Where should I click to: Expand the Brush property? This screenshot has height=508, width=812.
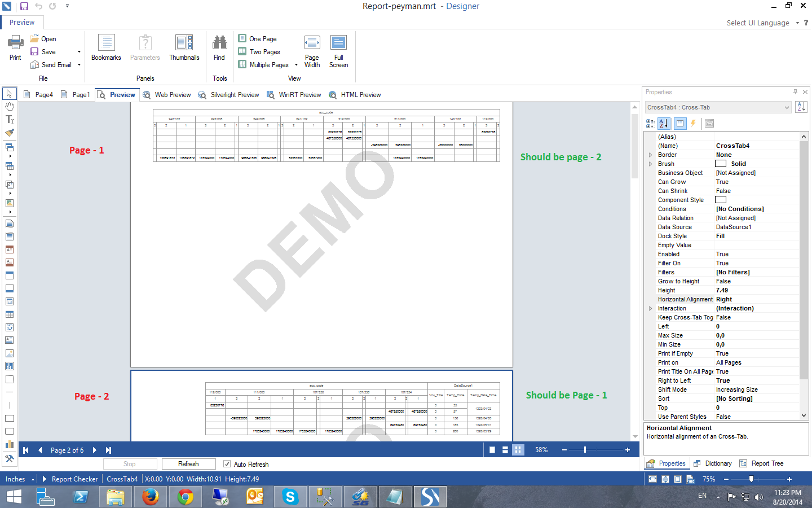pyautogui.click(x=650, y=164)
